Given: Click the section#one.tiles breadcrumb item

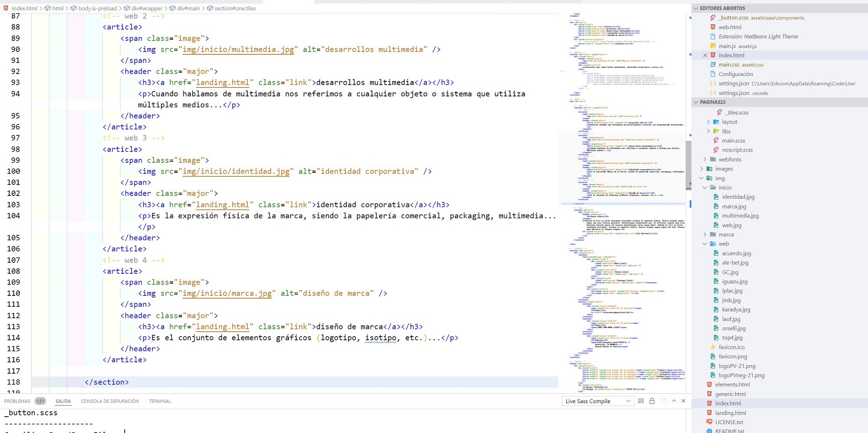Looking at the screenshot, I should click(233, 8).
